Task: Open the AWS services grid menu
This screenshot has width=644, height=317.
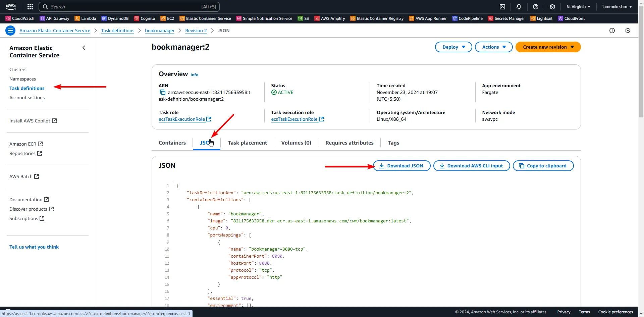Action: (30, 7)
